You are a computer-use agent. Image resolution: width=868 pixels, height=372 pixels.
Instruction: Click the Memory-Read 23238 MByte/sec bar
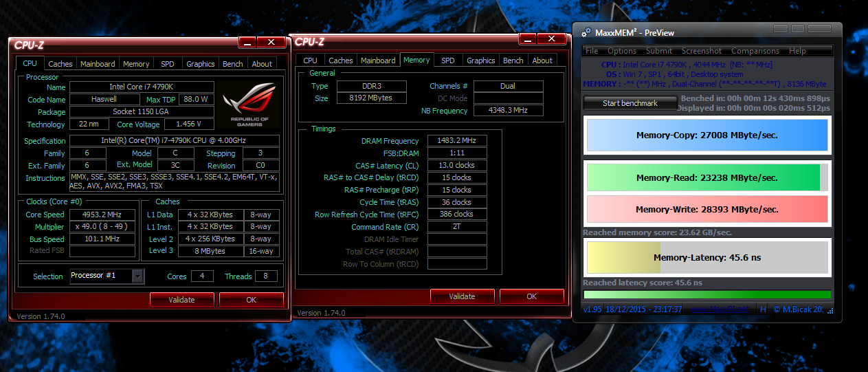707,177
